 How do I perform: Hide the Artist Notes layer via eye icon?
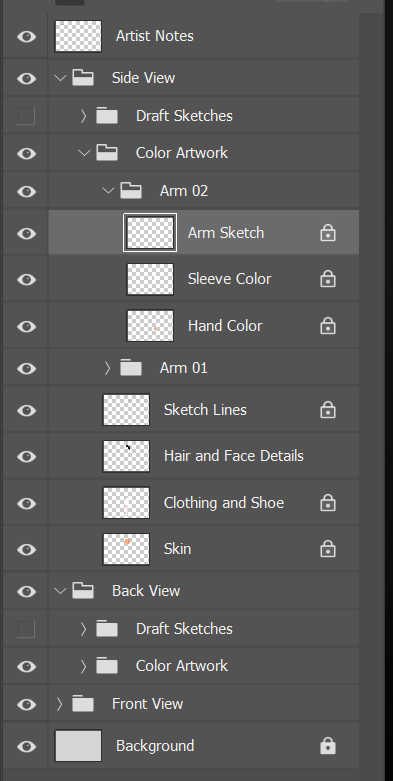26,36
